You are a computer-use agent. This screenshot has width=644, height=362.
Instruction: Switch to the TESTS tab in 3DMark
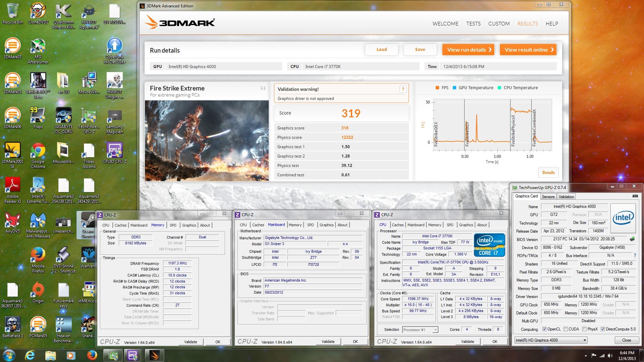pyautogui.click(x=473, y=24)
